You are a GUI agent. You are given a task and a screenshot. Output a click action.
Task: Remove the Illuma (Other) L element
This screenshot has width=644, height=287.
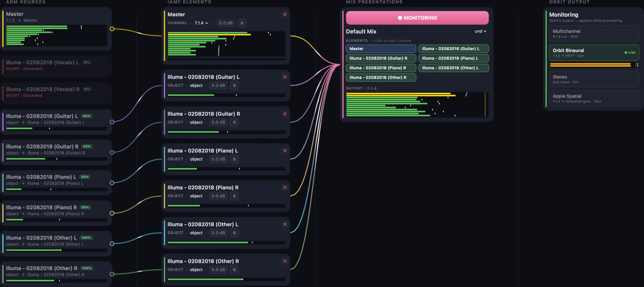[285, 224]
